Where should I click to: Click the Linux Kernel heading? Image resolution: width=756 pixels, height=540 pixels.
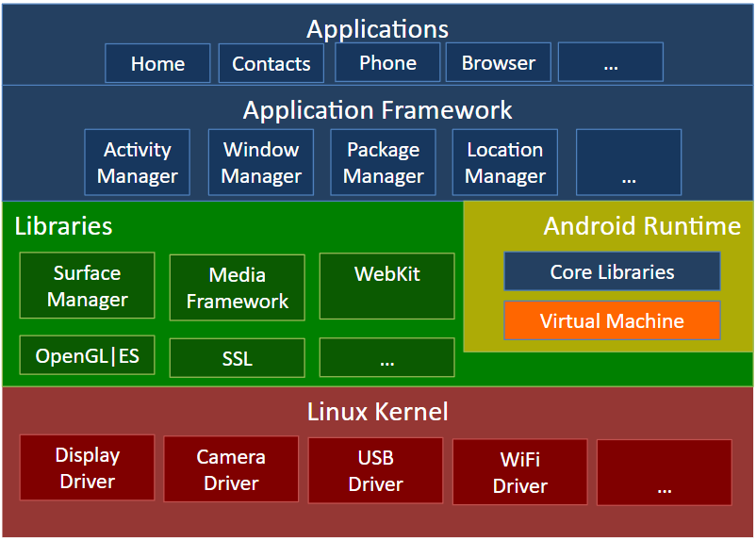377,412
